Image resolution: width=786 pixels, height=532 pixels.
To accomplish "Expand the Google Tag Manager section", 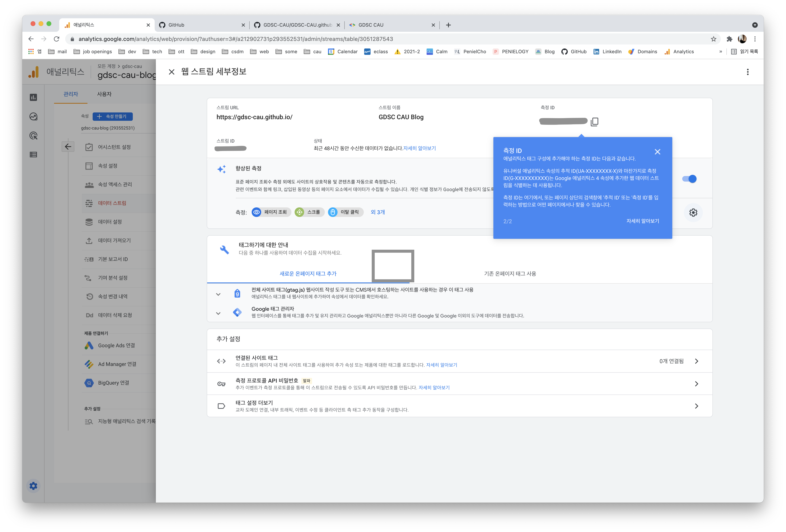I will click(x=218, y=313).
